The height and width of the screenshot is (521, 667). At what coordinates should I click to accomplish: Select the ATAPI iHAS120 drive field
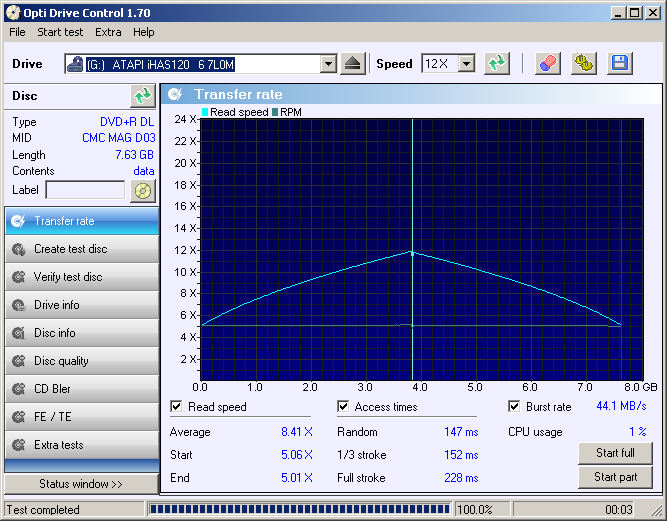[x=201, y=64]
